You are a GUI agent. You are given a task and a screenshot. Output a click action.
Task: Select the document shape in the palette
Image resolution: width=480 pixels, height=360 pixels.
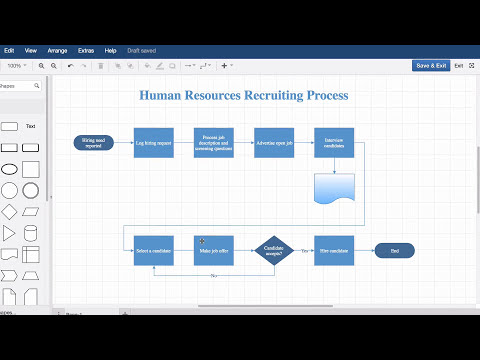[x=9, y=254]
